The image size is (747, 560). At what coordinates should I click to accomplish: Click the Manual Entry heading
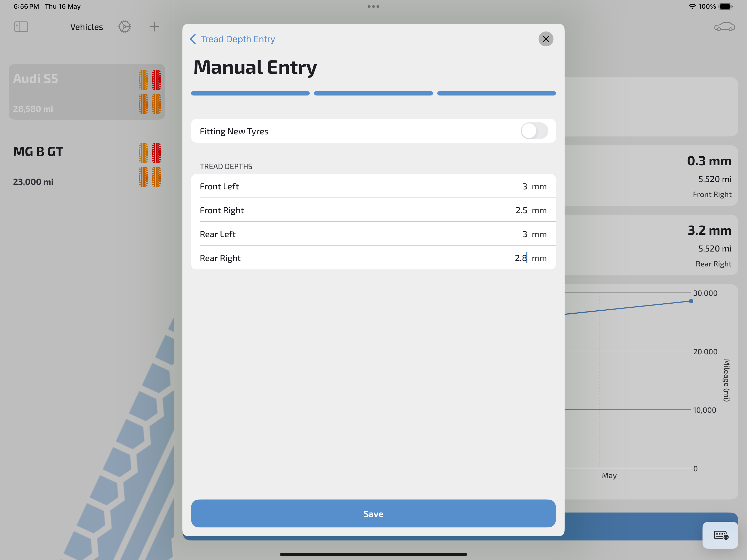tap(255, 67)
